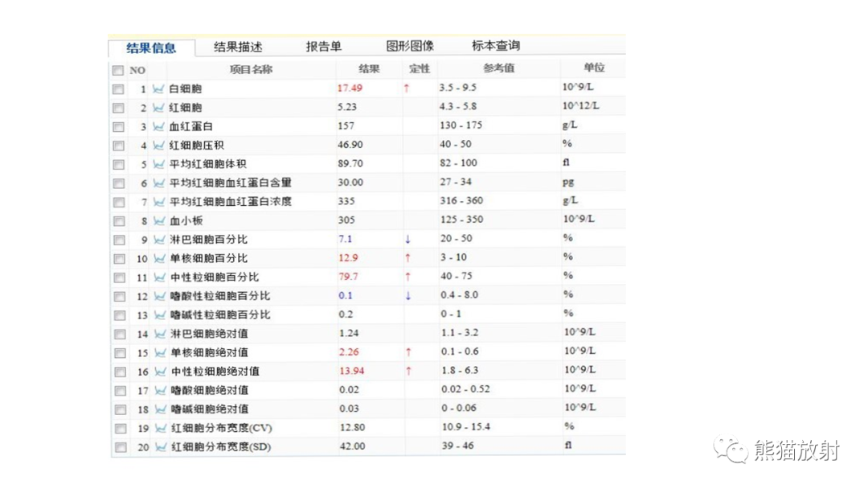Select the 血红蛋白 result value 157
The image size is (868, 489).
[346, 125]
